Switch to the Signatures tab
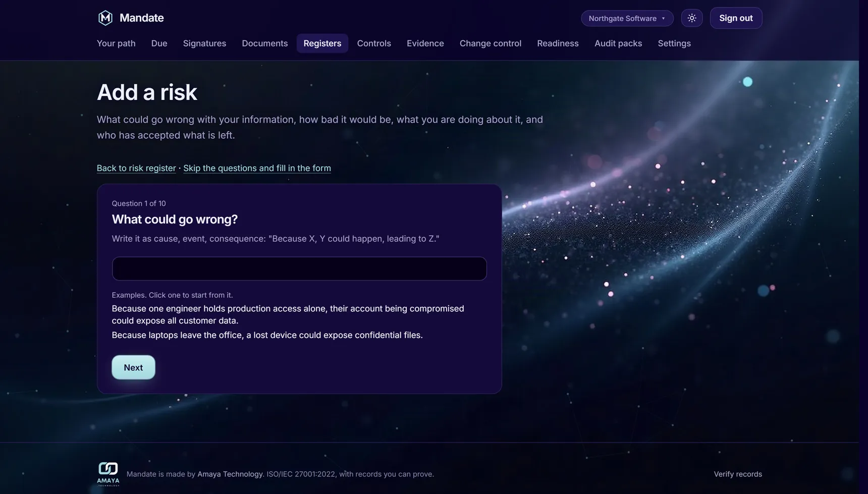Screen dimensions: 868x494 point(204,43)
